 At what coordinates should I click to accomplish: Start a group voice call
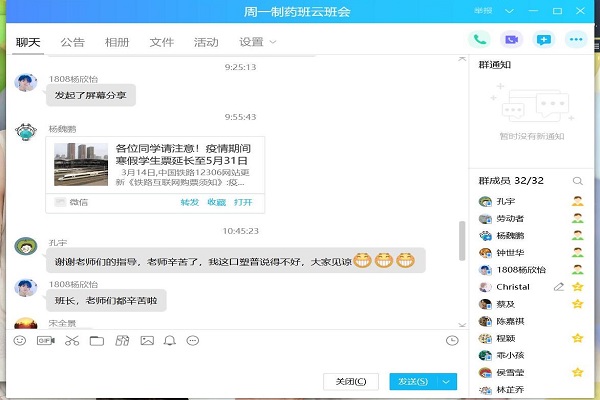click(480, 40)
